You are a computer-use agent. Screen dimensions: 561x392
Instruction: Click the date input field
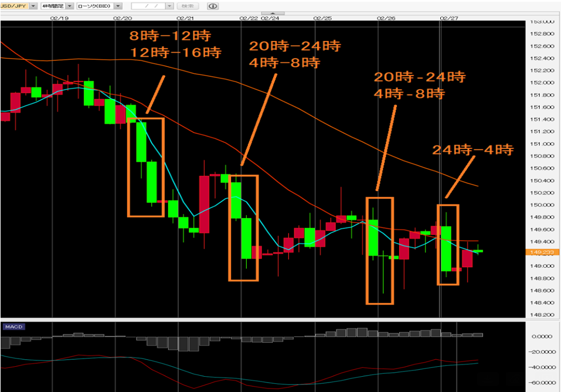pos(148,6)
